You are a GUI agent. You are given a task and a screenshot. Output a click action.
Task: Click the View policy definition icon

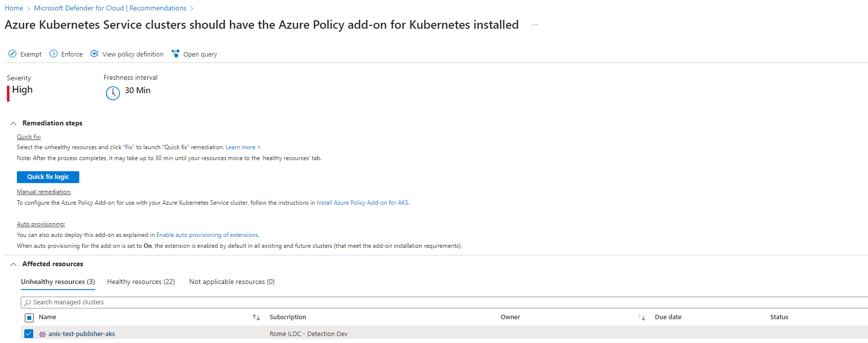click(94, 54)
